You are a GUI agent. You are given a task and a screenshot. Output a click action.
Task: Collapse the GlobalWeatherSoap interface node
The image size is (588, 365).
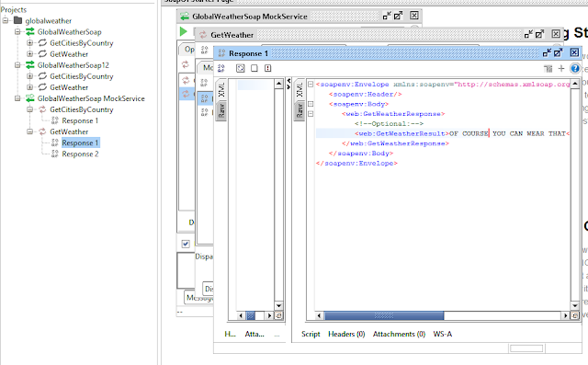pyautogui.click(x=17, y=32)
